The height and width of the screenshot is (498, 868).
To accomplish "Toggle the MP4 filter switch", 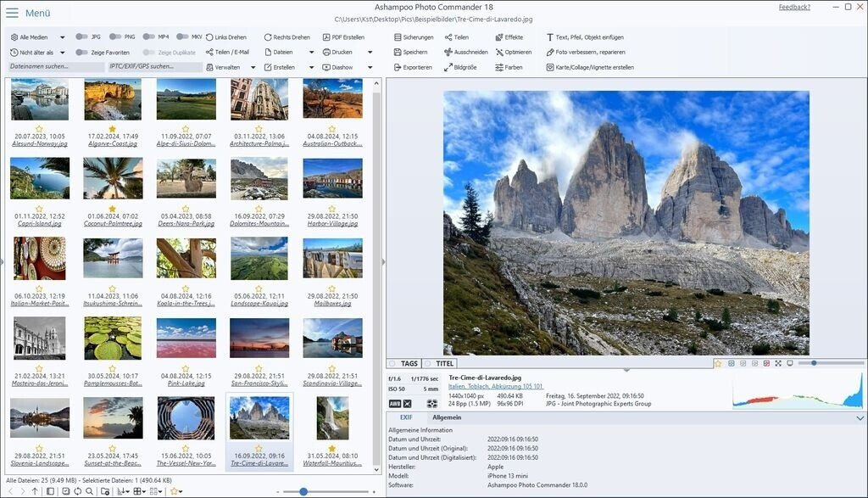I will [149, 37].
